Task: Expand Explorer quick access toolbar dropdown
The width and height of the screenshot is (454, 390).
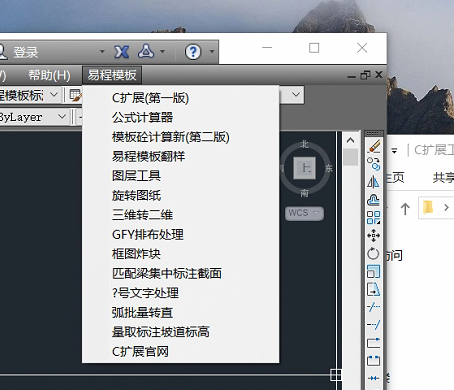Action: (x=394, y=151)
